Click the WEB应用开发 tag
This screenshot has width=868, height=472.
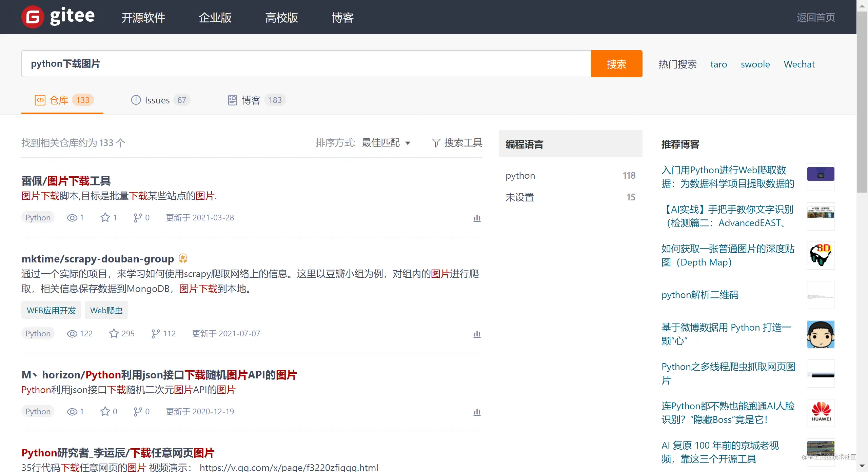click(x=51, y=310)
